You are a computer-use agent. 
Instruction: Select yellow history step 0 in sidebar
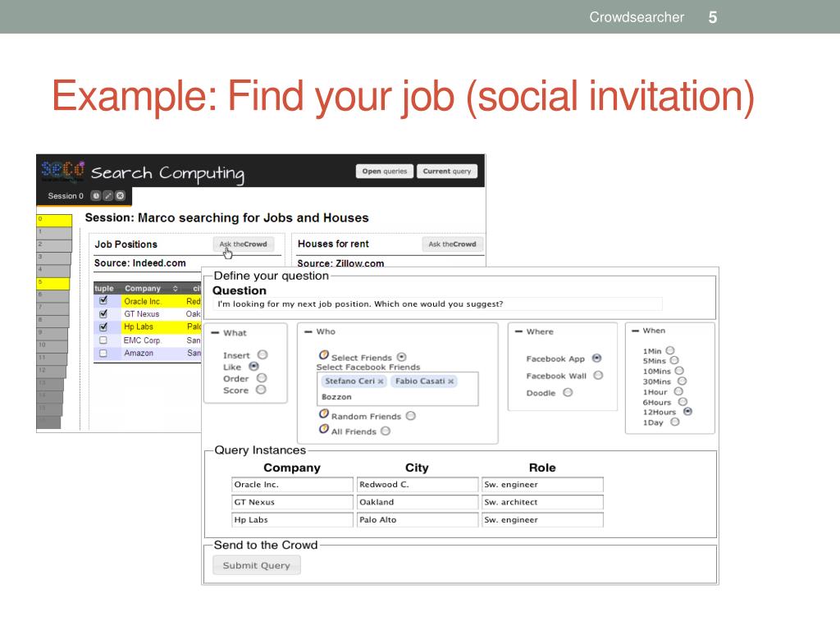[x=54, y=220]
